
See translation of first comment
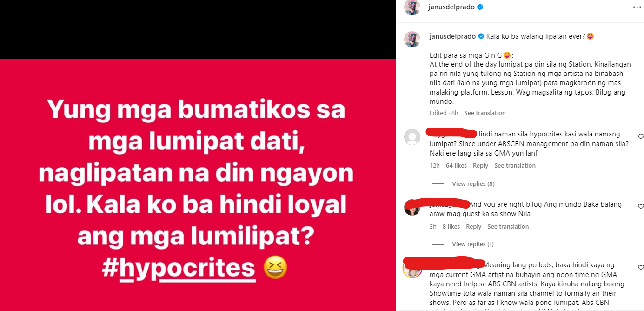(515, 166)
